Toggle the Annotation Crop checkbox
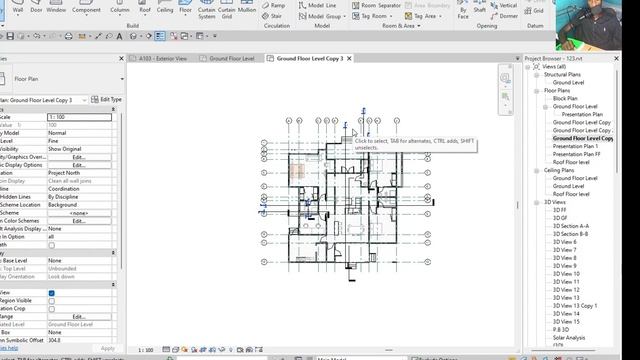The width and height of the screenshot is (640, 360). [x=51, y=309]
